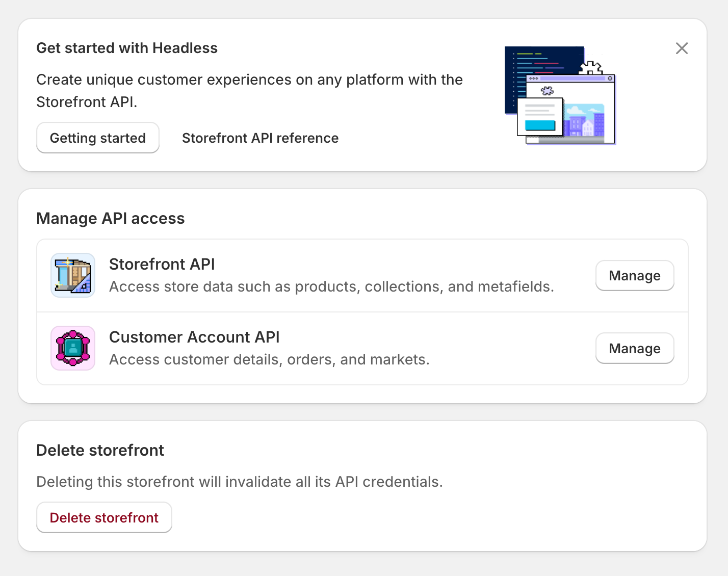Viewport: 728px width, 576px height.
Task: Select the Storefront API row title
Action: point(162,264)
